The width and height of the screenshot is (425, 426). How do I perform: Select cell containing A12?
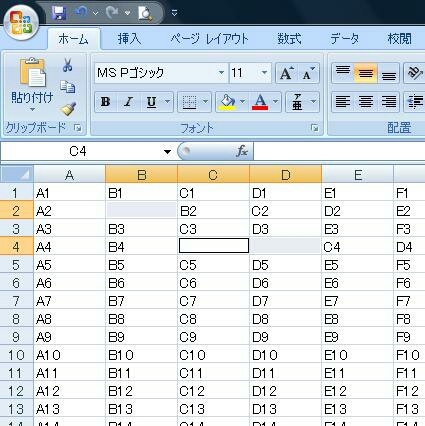point(69,391)
